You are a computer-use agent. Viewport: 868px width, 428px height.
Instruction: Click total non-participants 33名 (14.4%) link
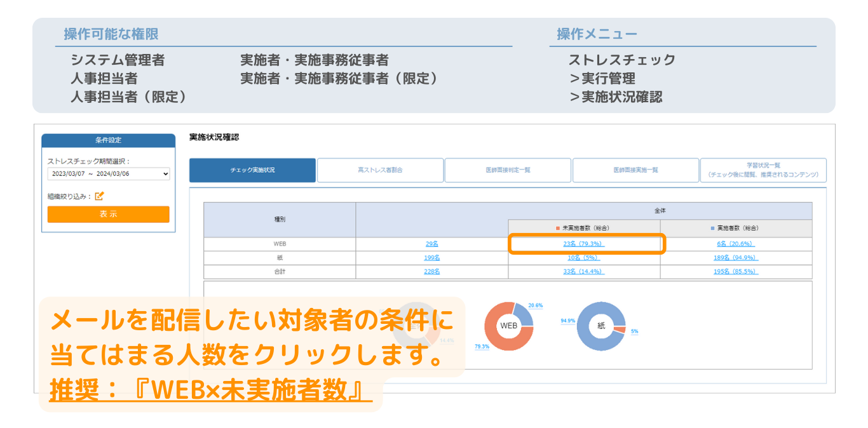[x=584, y=272]
